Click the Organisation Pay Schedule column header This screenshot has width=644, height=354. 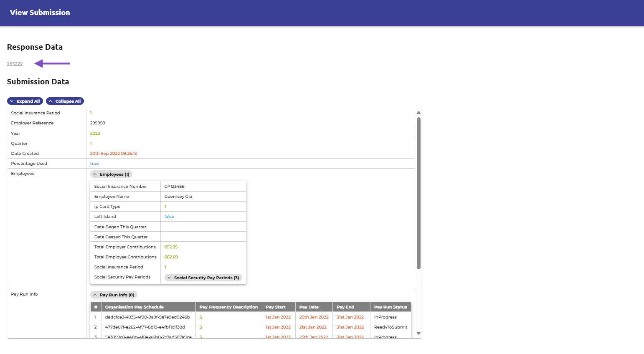point(148,307)
